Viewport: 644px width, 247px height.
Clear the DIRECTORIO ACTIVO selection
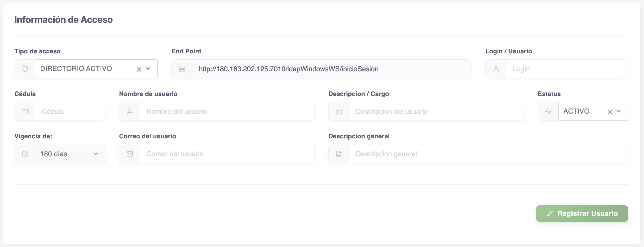[x=139, y=69]
